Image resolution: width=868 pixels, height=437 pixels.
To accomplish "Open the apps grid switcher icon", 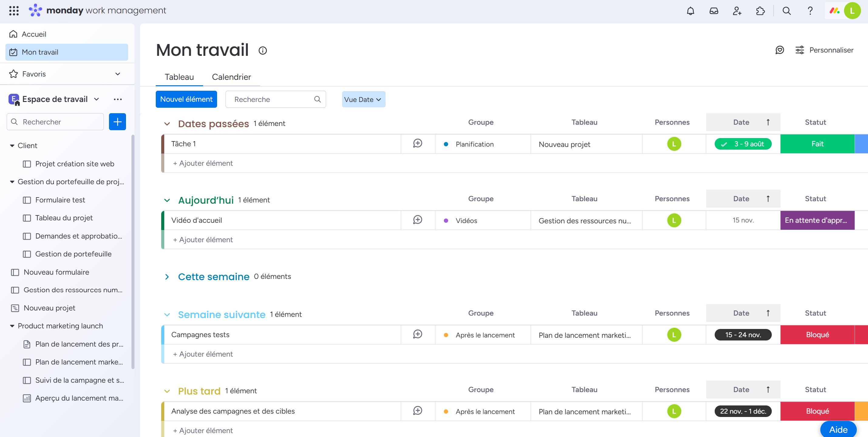I will (x=14, y=11).
